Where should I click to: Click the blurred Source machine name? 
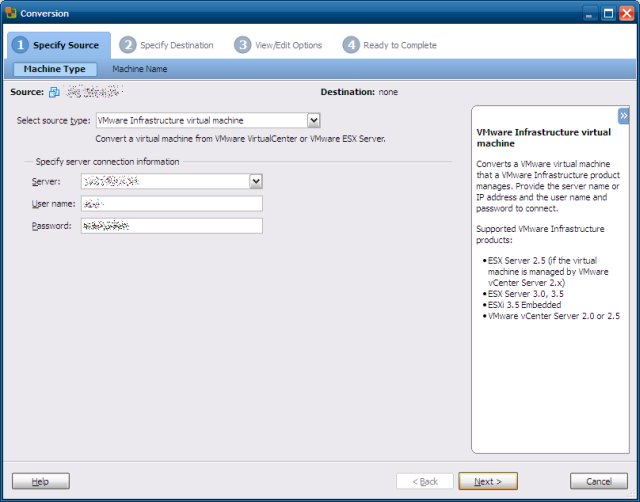(x=93, y=92)
